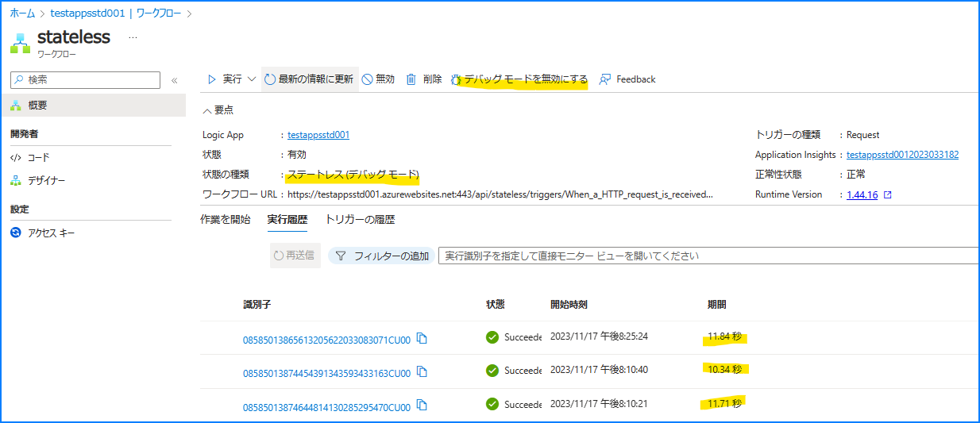Click the external-link icon beside 1.44.16
980x423 pixels.
(888, 195)
